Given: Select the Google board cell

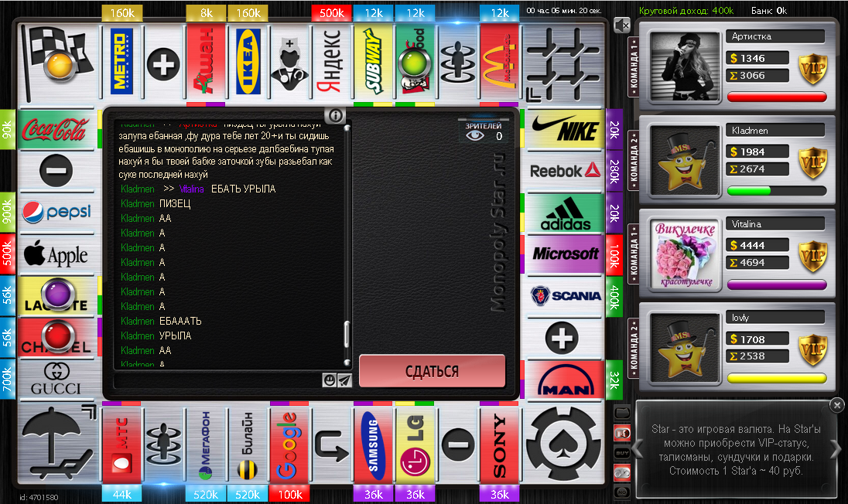Looking at the screenshot, I should point(290,445).
